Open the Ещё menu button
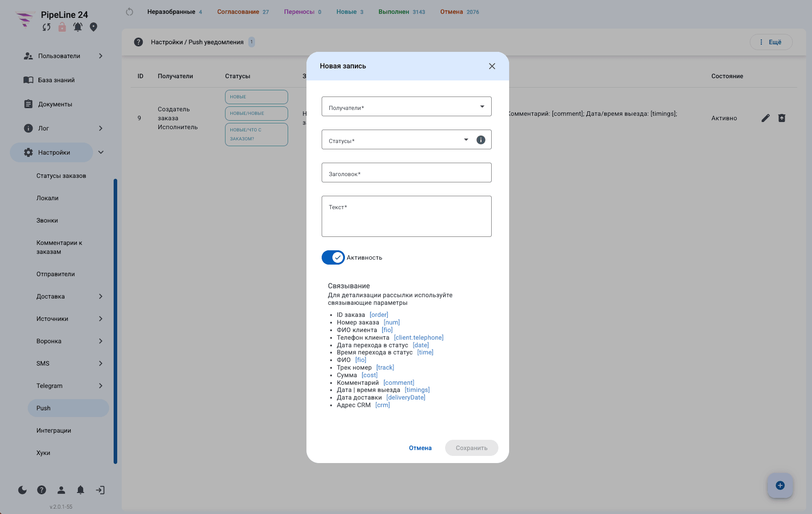 point(771,42)
